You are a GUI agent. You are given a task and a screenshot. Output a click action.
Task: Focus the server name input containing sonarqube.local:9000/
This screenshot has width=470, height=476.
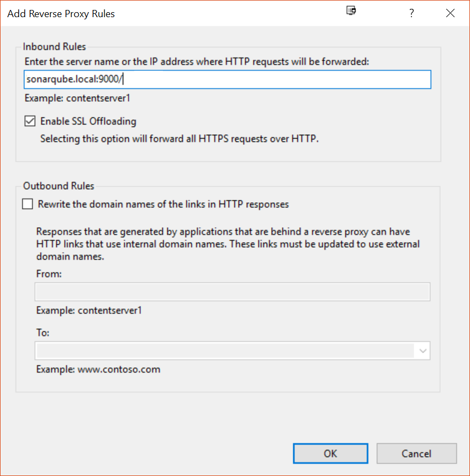click(228, 80)
